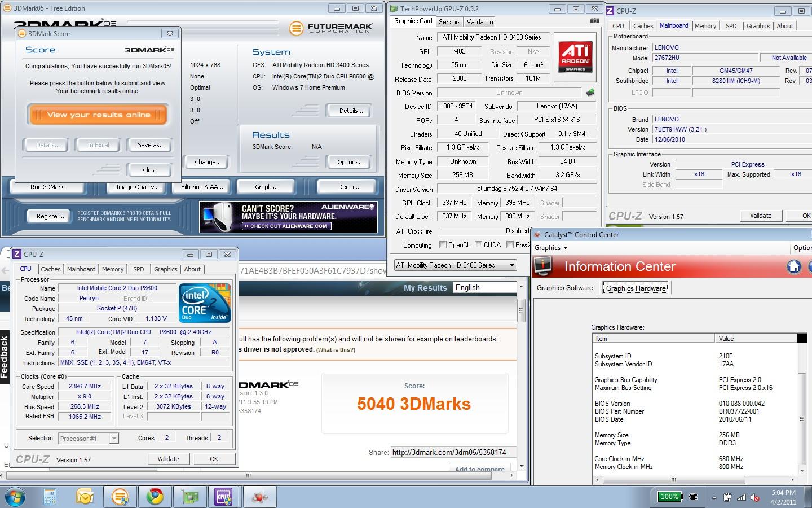The height and width of the screenshot is (508, 812).
Task: Click the Alienware advertisement banner
Action: pos(288,217)
